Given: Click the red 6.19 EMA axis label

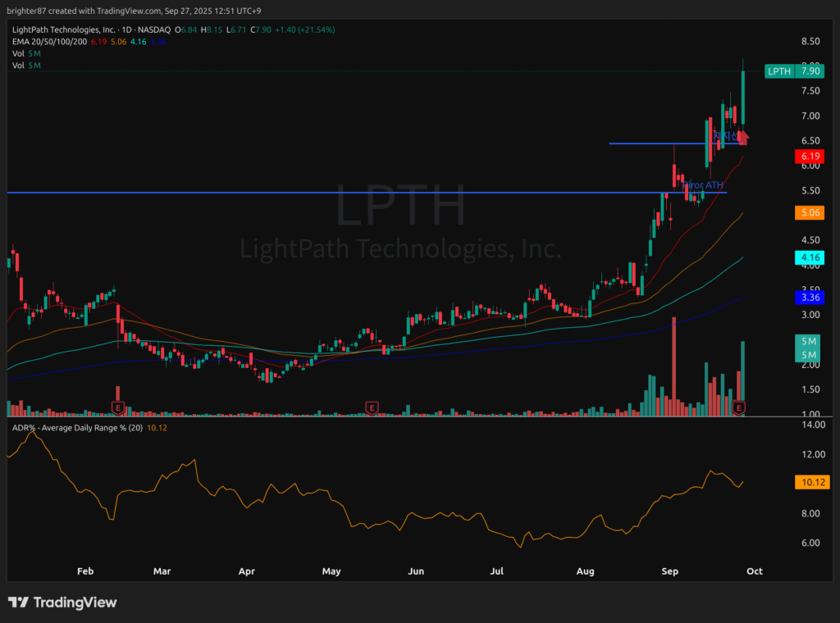Looking at the screenshot, I should tap(810, 157).
